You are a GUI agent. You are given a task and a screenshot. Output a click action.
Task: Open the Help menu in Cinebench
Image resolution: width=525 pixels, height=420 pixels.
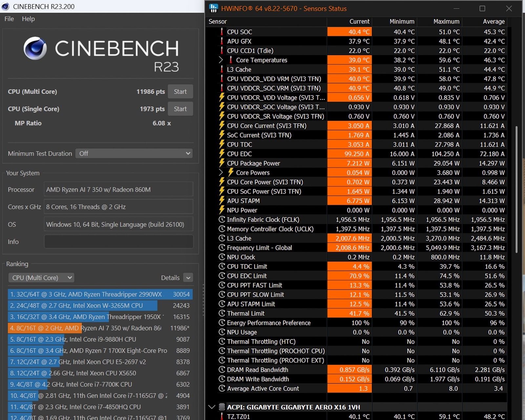[x=28, y=19]
